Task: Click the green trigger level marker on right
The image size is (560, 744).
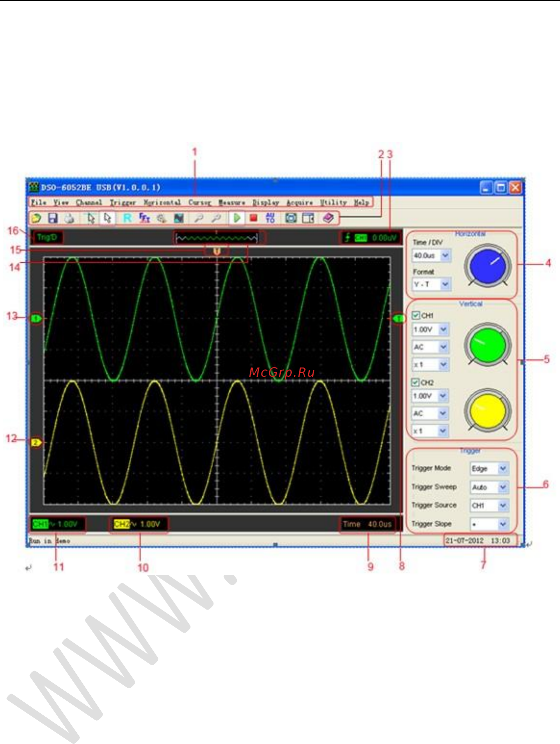Action: tap(399, 318)
